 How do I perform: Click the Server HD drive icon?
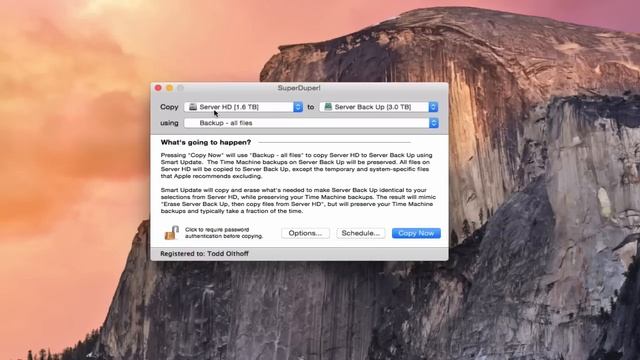point(193,107)
